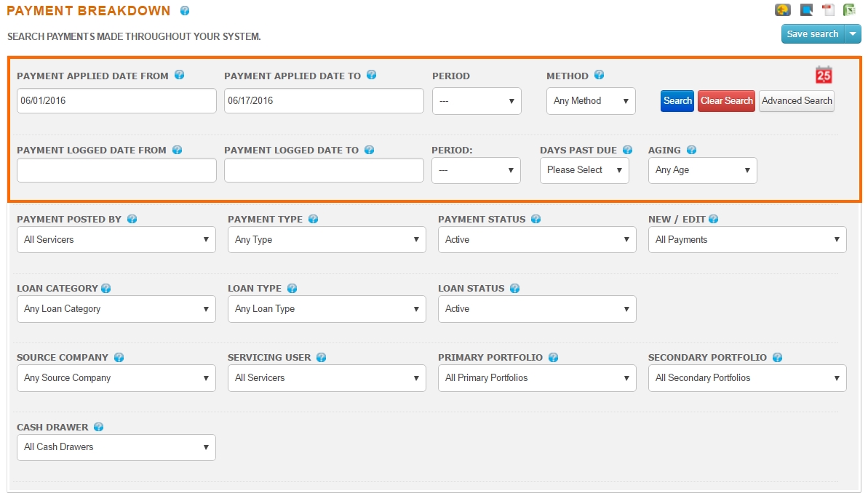Show help for Loan Status

pyautogui.click(x=515, y=288)
